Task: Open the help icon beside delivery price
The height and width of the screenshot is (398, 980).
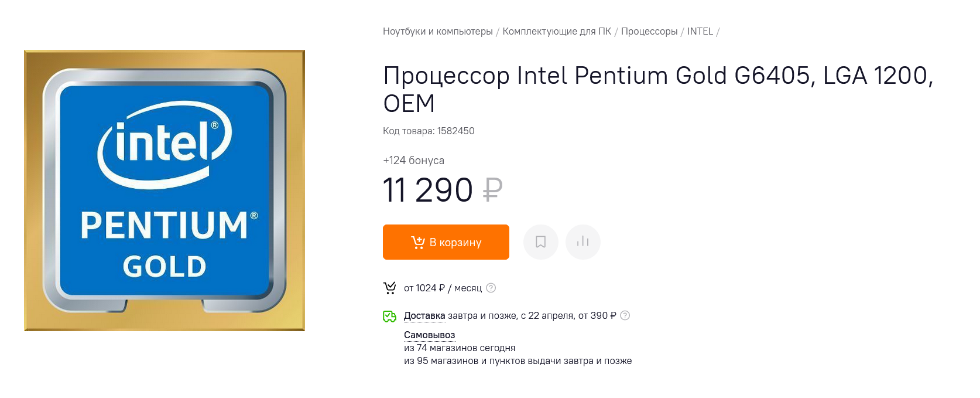Action: click(x=625, y=315)
